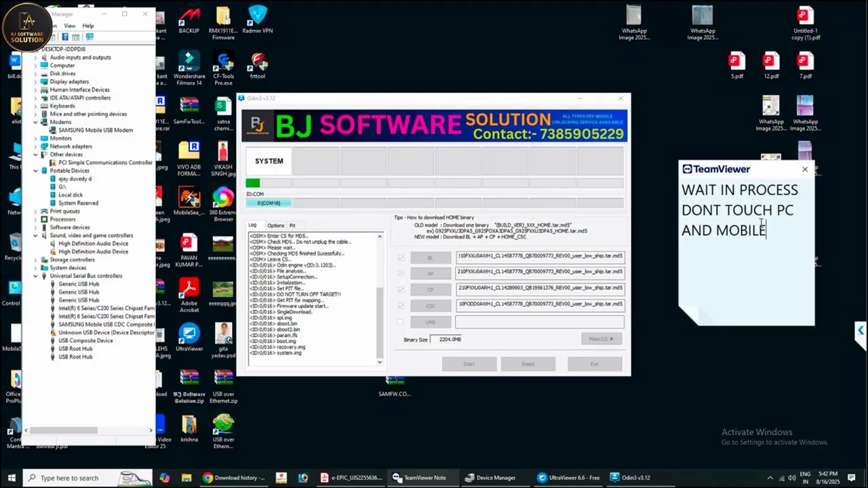Open the Windows Start menu
This screenshot has width=868, height=488.
(11, 478)
